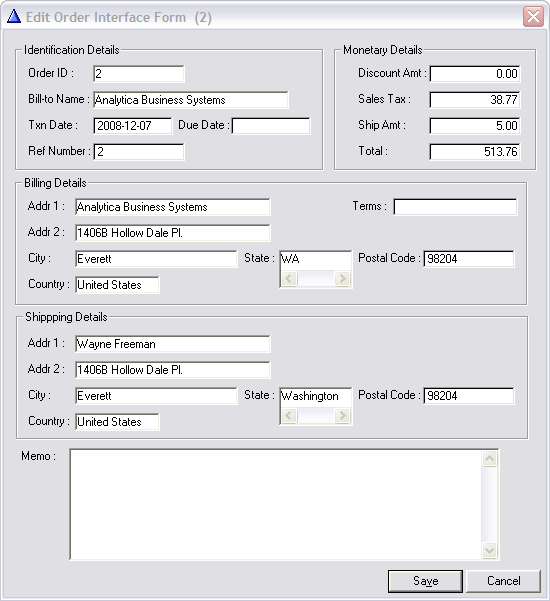Click the Shippping Details group label
Image resolution: width=550 pixels, height=601 pixels.
tap(66, 317)
